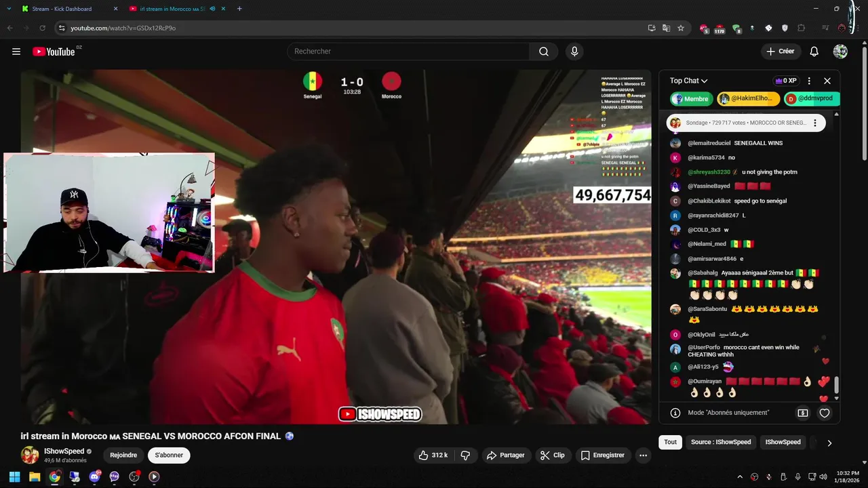Open the poll banner three-dot menu
The image size is (868, 488).
coord(815,123)
